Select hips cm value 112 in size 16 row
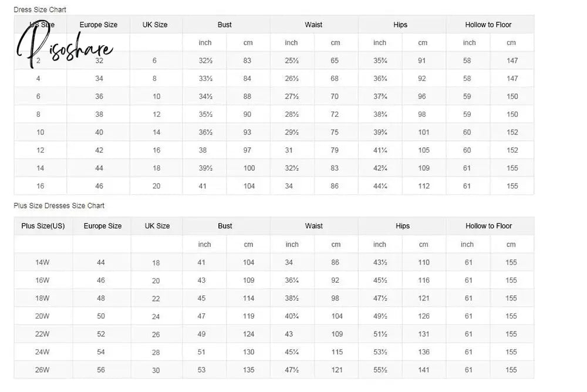The width and height of the screenshot is (587, 392). click(424, 186)
